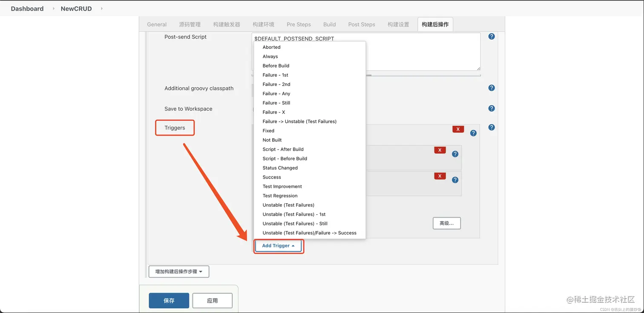
Task: Open help for Post-send Script
Action: click(492, 37)
